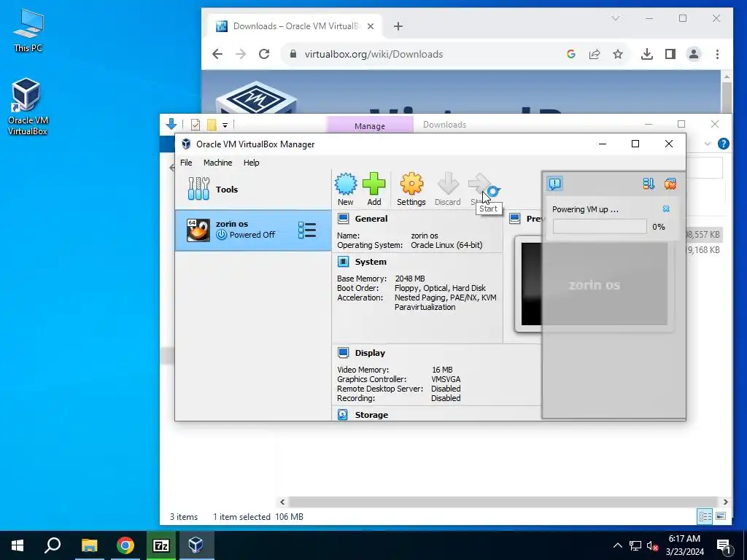Click the delete finished notifications icon
The image size is (747, 560).
tap(670, 183)
